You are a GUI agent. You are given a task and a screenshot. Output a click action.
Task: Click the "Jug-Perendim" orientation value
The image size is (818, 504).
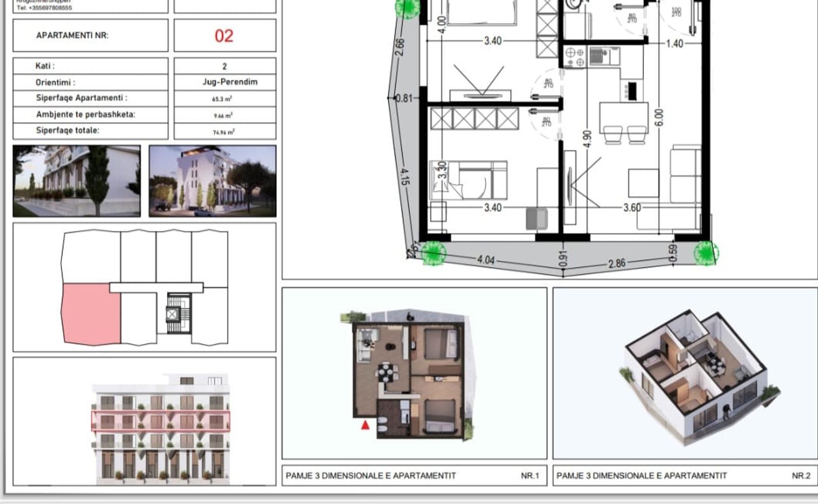[x=230, y=82]
